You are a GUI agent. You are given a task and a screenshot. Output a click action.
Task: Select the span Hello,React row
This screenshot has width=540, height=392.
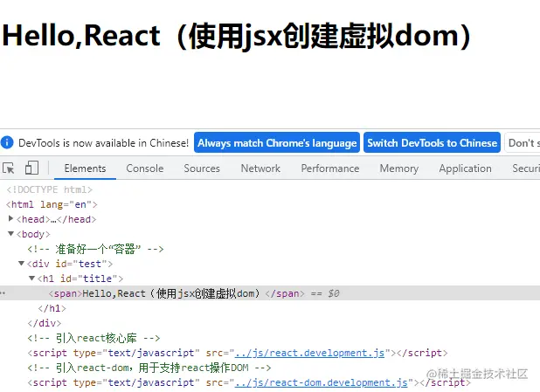(x=270, y=293)
